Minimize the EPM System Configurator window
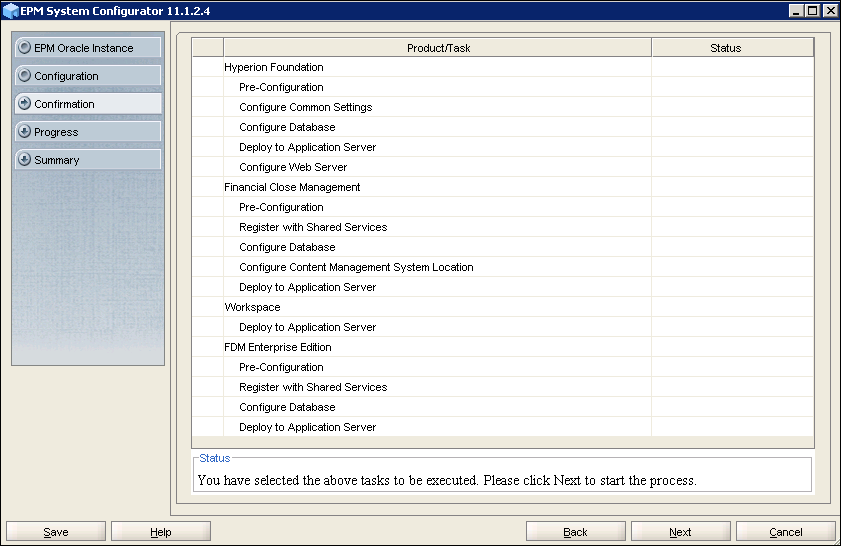This screenshot has width=841, height=546. point(796,10)
